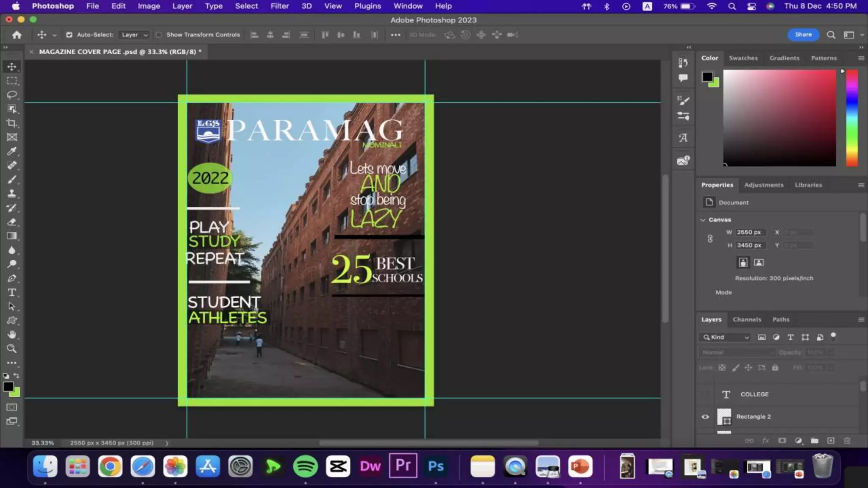
Task: Switch to the Channels tab
Action: click(x=746, y=319)
